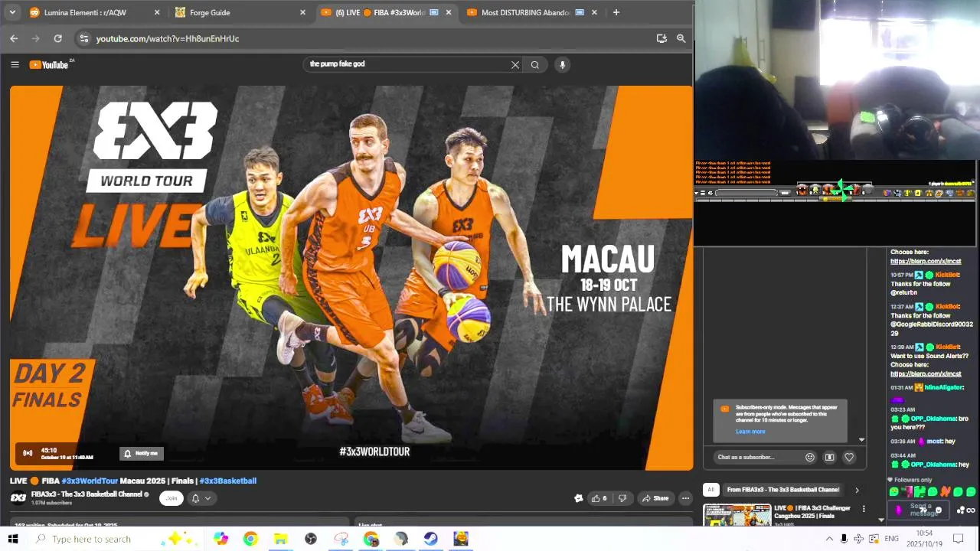Dislike the video with thumbs down
The width and height of the screenshot is (980, 551).
pyautogui.click(x=622, y=498)
